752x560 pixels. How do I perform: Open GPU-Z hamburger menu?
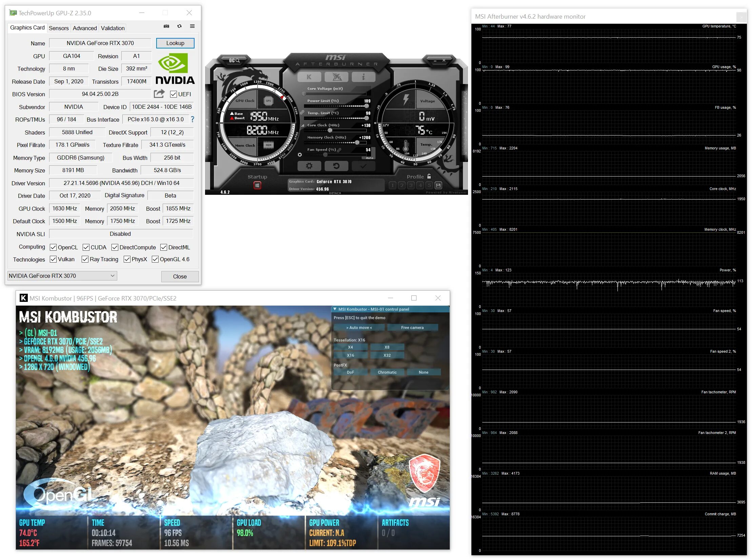192,26
